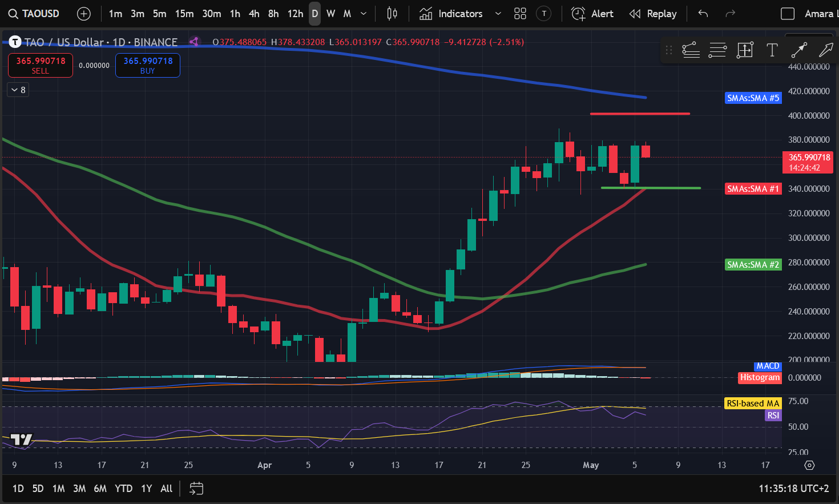This screenshot has height=504, width=839.
Task: Open the Indicators dialog
Action: click(451, 14)
